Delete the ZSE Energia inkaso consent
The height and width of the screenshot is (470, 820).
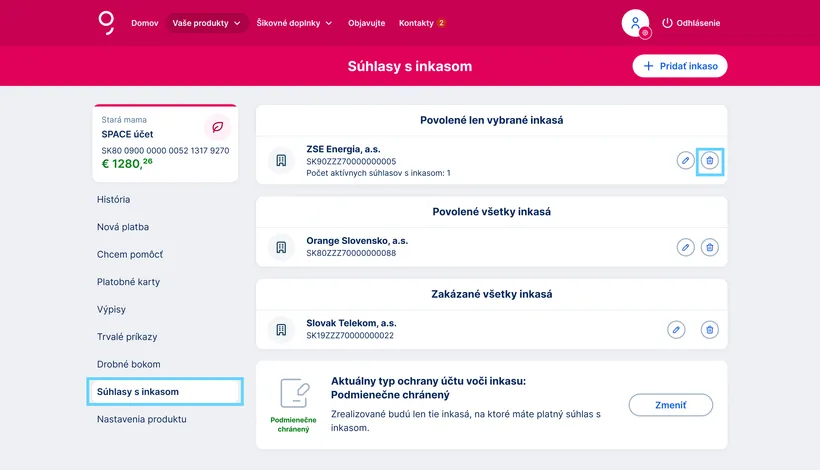[709, 160]
